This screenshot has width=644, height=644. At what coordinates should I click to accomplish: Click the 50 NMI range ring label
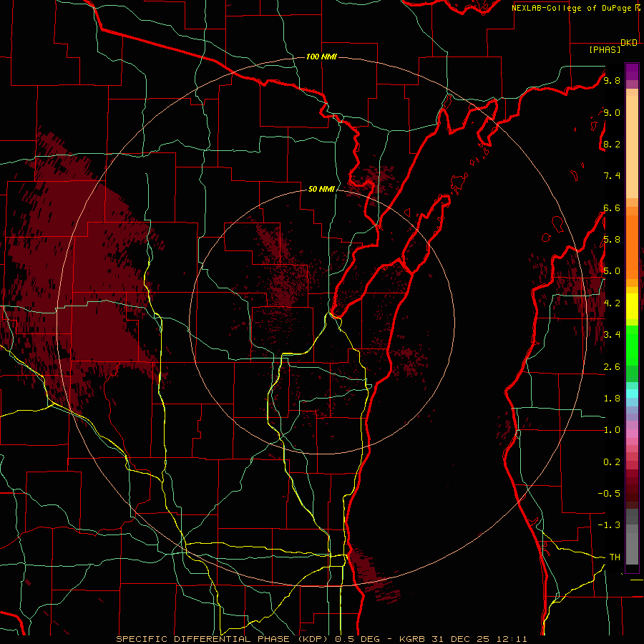coord(321,189)
